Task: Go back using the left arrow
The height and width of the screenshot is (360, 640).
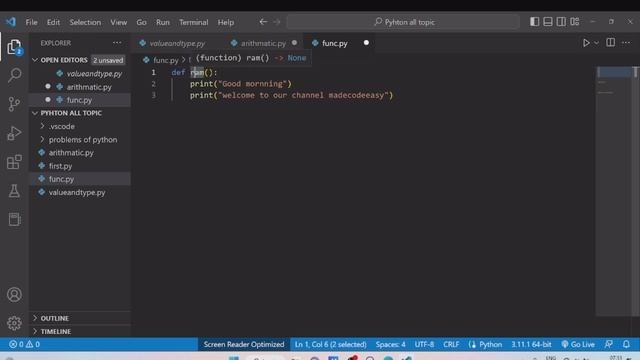Action: [x=263, y=22]
